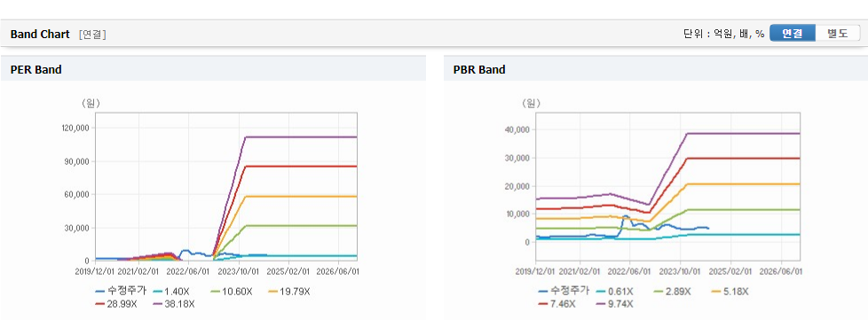Click the [연결] label beside Band Chart
This screenshot has width=868, height=320.
(92, 35)
